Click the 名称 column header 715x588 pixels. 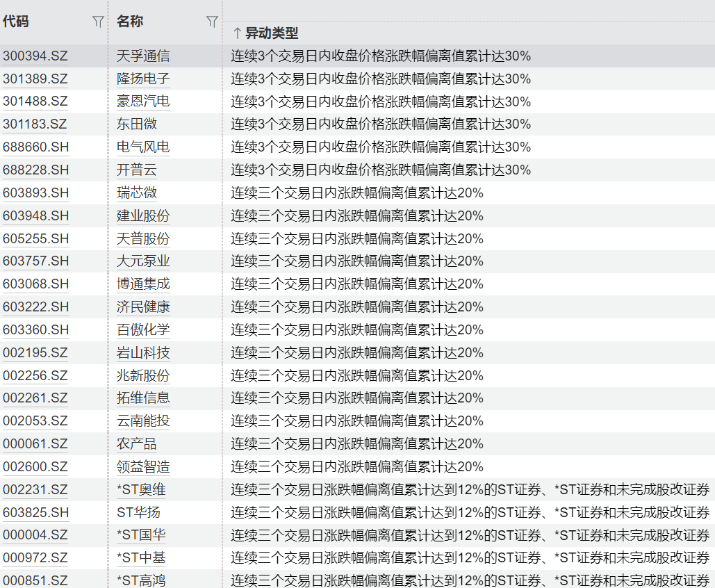point(130,22)
